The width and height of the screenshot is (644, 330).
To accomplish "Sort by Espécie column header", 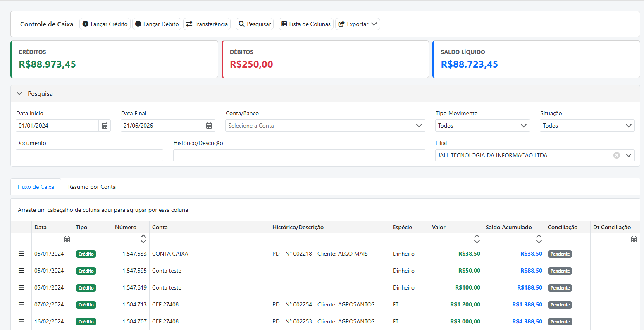I will click(410, 227).
